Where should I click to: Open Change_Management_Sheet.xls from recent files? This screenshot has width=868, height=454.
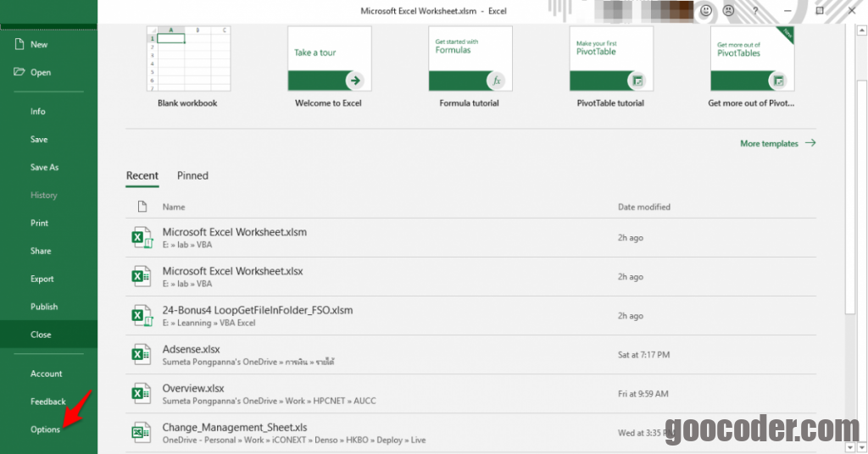point(470,433)
